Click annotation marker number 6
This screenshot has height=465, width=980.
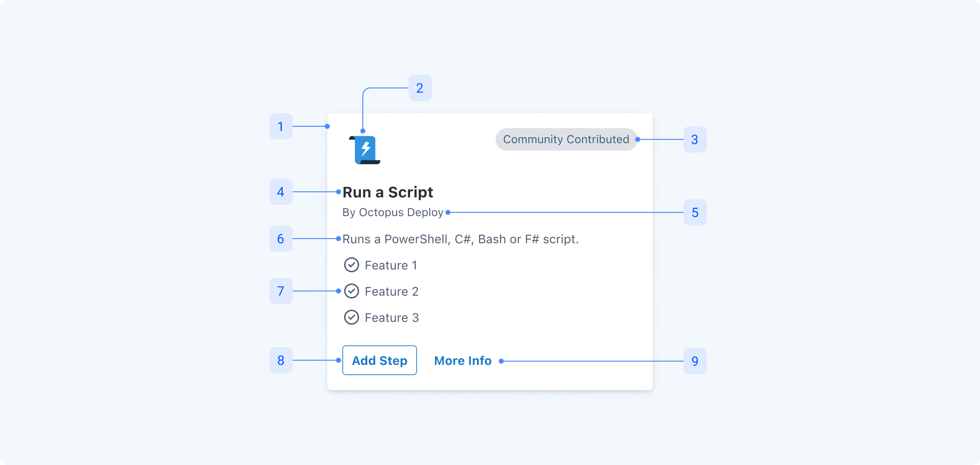(x=281, y=239)
